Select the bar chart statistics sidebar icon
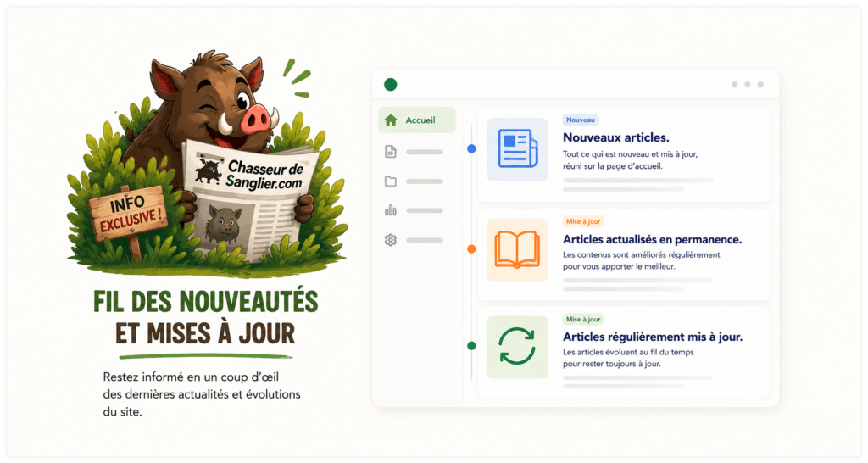The height and width of the screenshot is (463, 868). tap(391, 210)
